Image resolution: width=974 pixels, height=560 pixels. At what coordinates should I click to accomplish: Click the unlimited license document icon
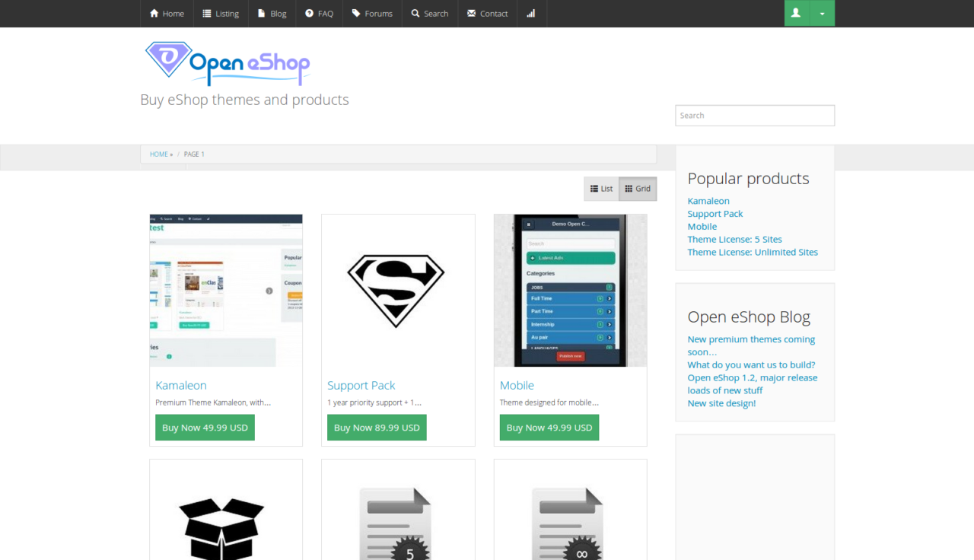(567, 524)
